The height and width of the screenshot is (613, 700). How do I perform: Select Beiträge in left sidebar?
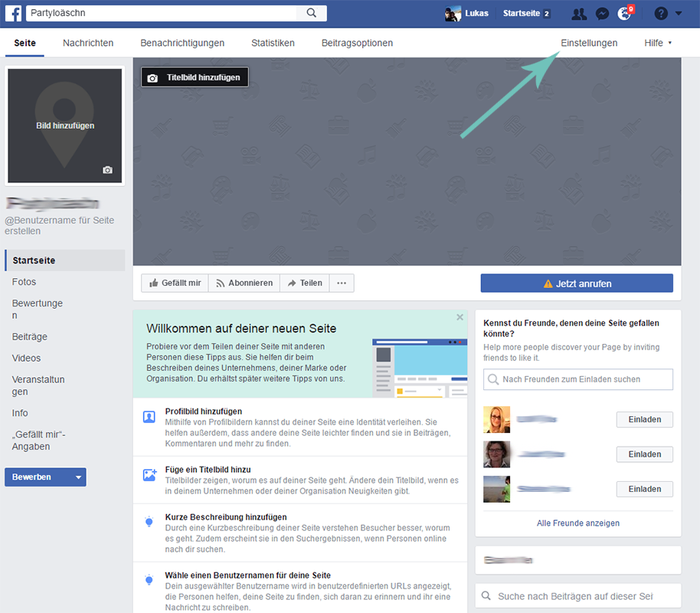[29, 337]
